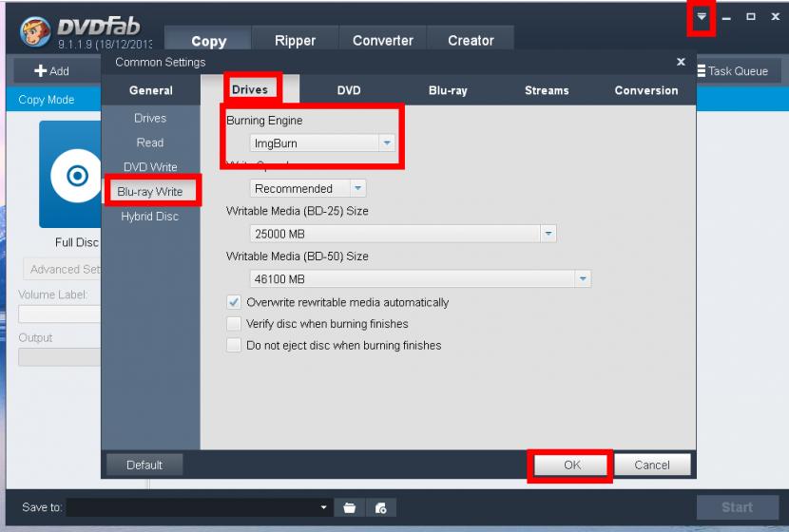This screenshot has width=789, height=532.
Task: Enable Verify disc when burning finishes
Action: click(x=234, y=324)
